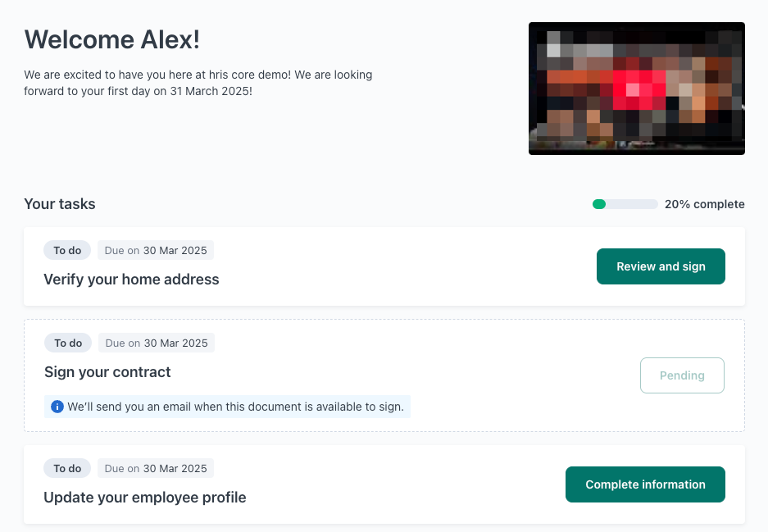Click the green task progress bar

(625, 204)
